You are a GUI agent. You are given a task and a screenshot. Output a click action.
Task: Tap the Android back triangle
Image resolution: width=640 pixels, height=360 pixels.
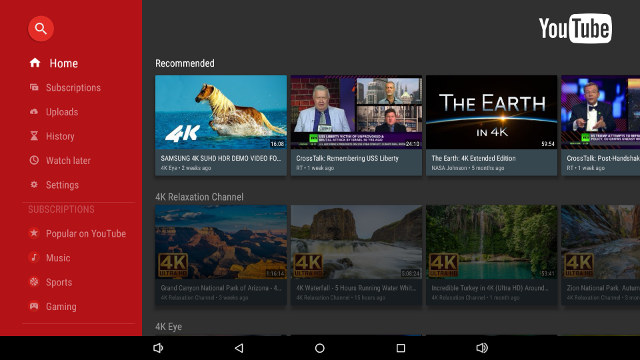click(x=239, y=348)
